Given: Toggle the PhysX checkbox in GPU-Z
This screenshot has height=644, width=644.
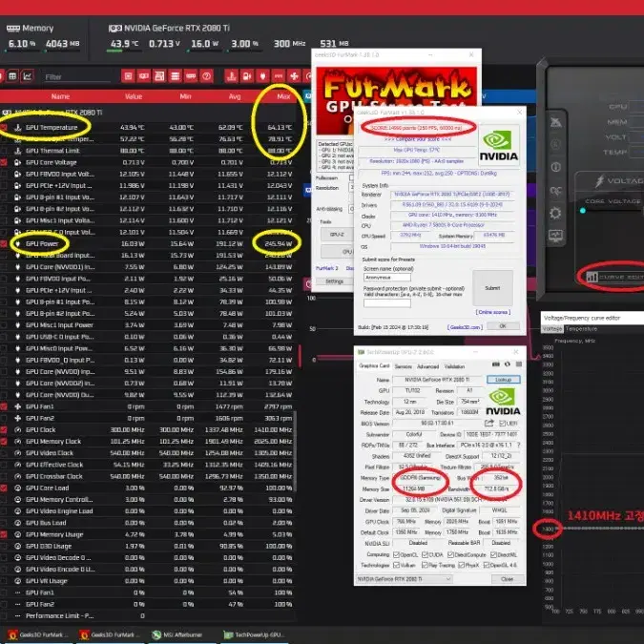Looking at the screenshot, I should [461, 565].
